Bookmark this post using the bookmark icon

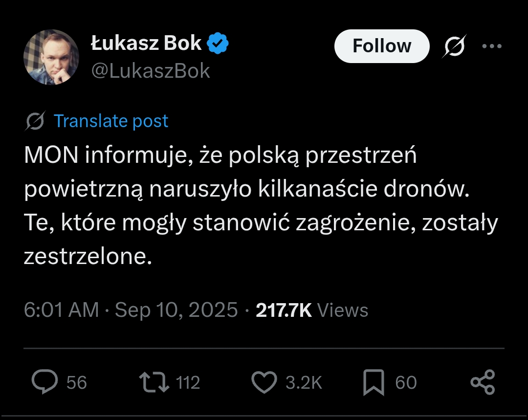[374, 383]
